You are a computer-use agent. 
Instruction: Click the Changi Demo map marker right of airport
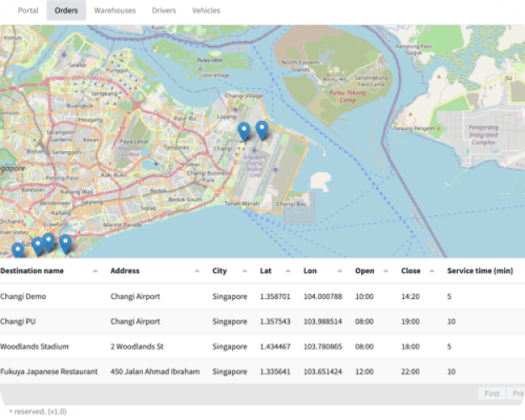[x=262, y=130]
